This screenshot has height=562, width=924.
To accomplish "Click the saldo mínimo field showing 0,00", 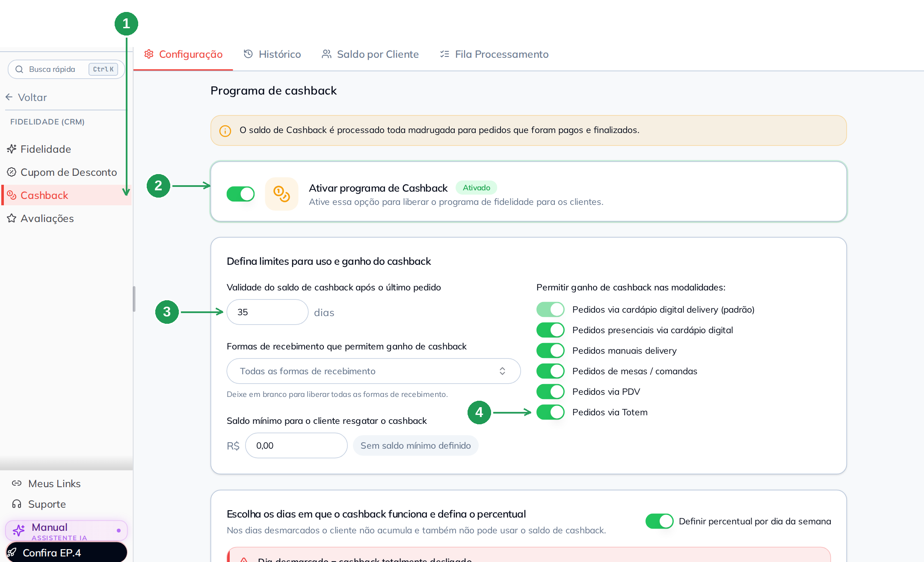I will pos(296,445).
